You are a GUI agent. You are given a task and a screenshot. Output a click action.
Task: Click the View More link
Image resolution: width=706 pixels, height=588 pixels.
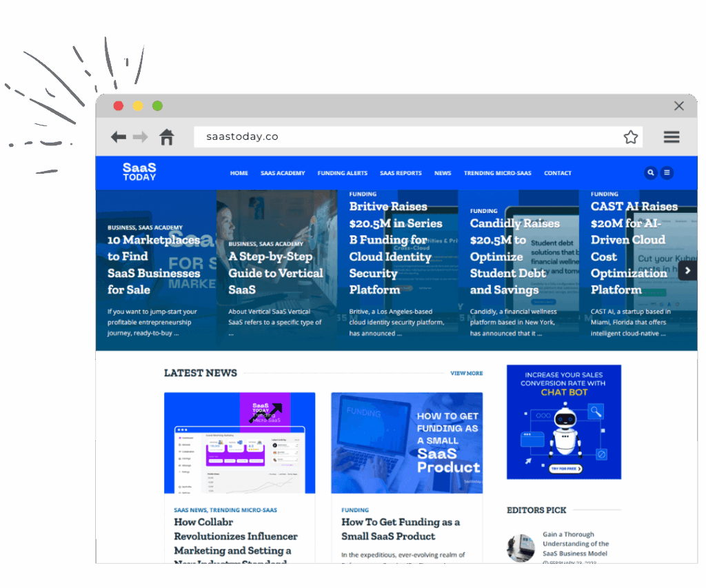pyautogui.click(x=466, y=373)
